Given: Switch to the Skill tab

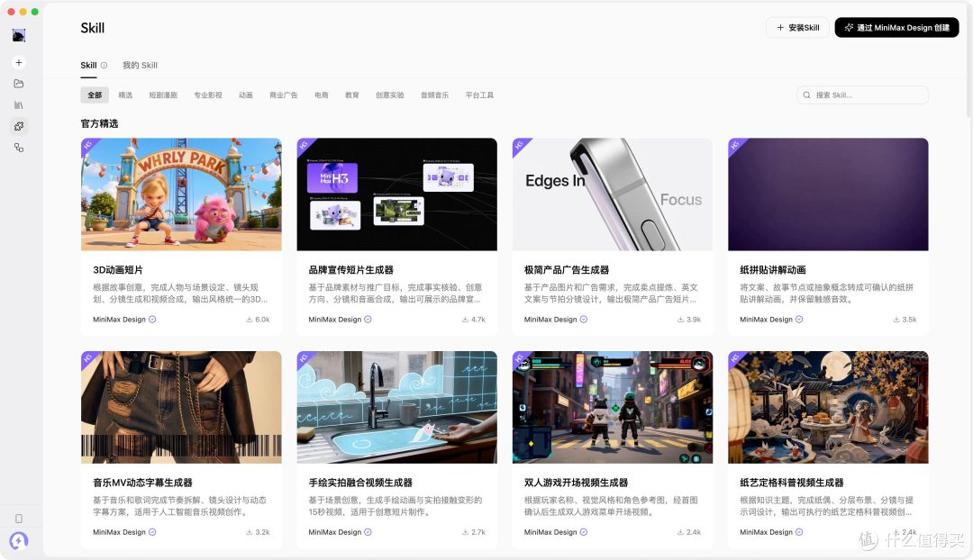Looking at the screenshot, I should click(88, 65).
